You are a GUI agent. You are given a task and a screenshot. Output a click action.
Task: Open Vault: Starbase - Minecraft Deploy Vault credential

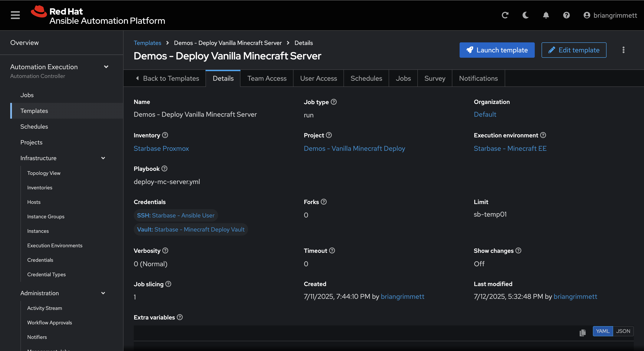pyautogui.click(x=191, y=229)
